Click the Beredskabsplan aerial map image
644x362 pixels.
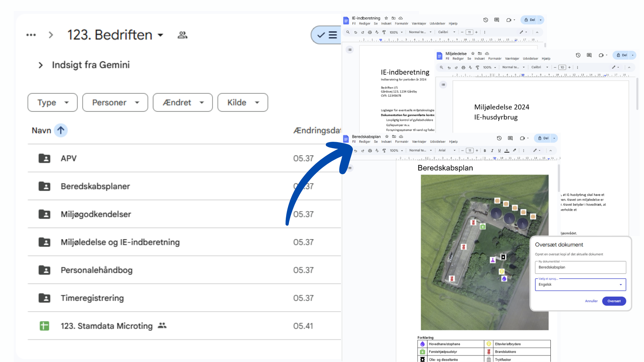tap(485, 252)
